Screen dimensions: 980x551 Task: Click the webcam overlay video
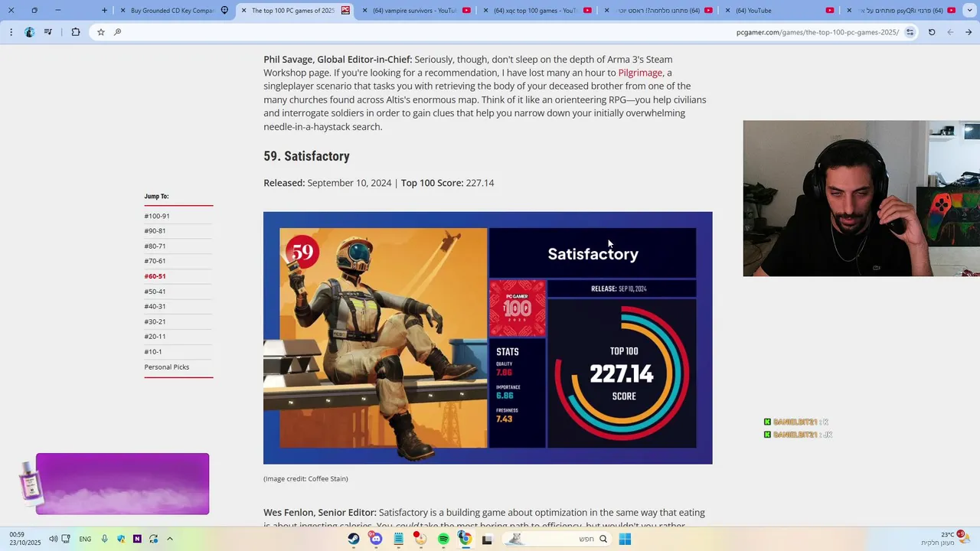tap(861, 198)
